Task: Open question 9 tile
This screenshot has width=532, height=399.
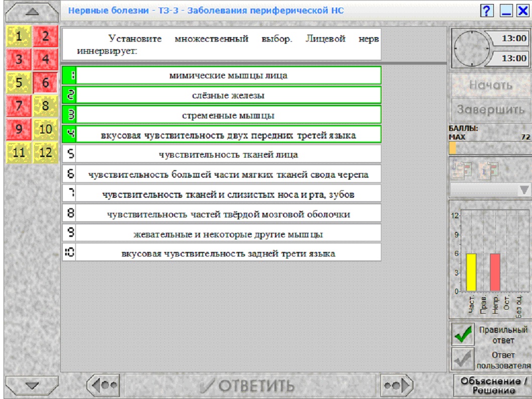Action: [19, 129]
